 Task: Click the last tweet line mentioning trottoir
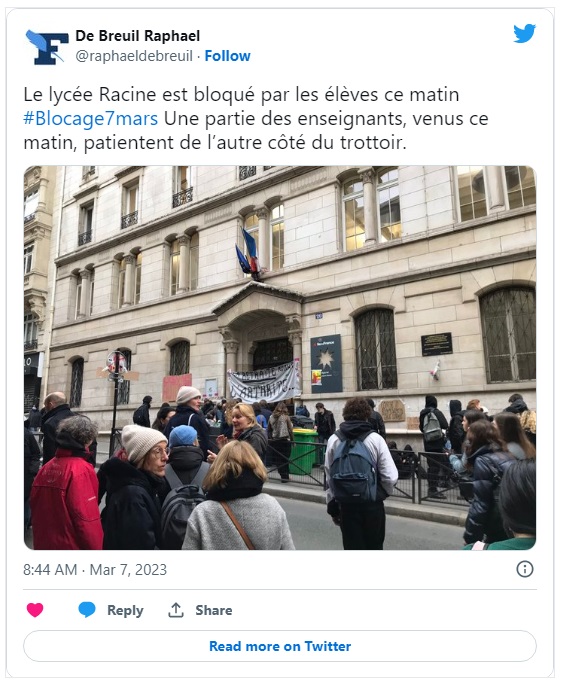tap(215, 143)
